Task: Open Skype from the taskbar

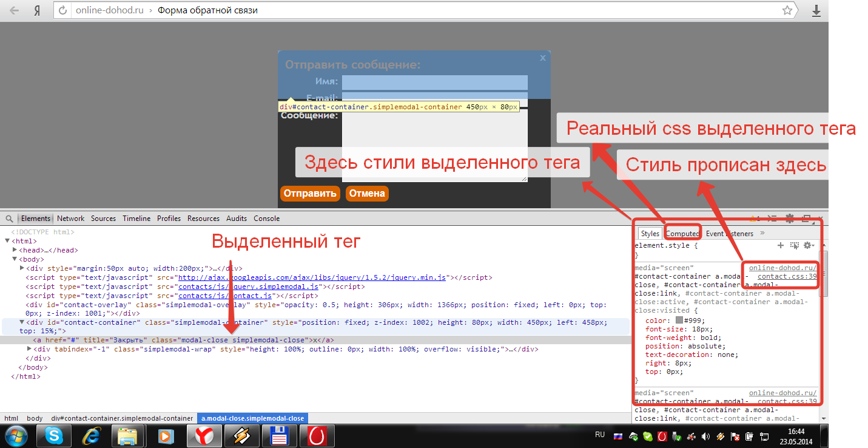Action: (53, 436)
